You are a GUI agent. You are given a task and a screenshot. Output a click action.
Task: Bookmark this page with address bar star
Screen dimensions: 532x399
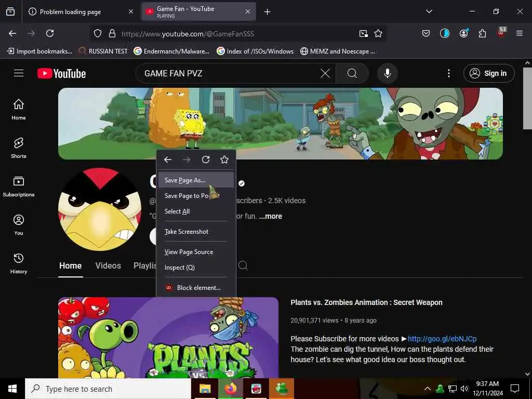[x=378, y=33]
